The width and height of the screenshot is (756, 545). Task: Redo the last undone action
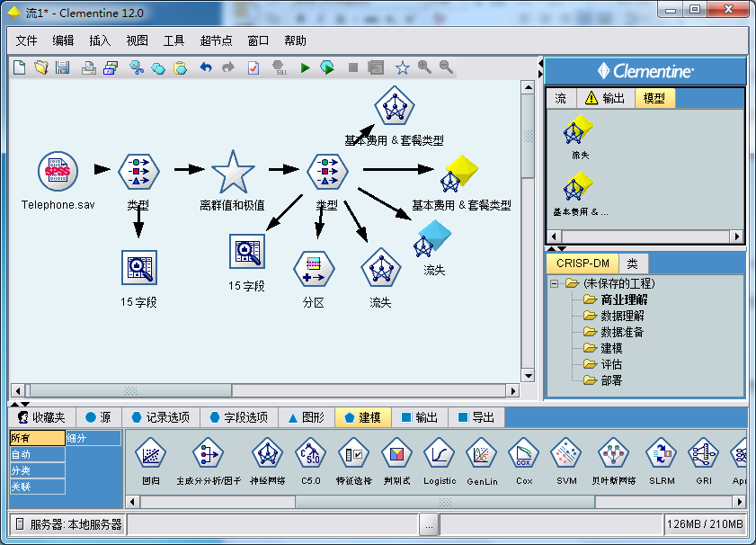pyautogui.click(x=228, y=67)
